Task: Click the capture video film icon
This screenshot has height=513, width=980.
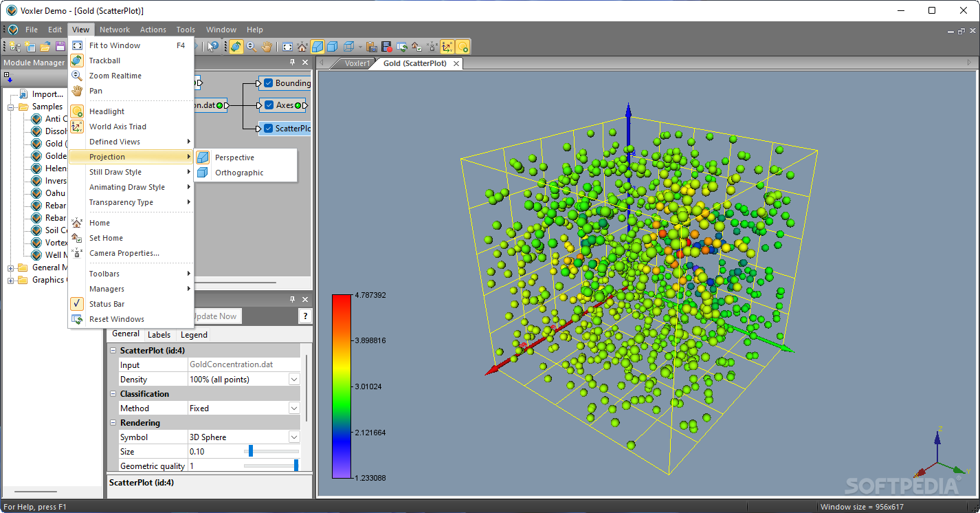Action: click(386, 47)
